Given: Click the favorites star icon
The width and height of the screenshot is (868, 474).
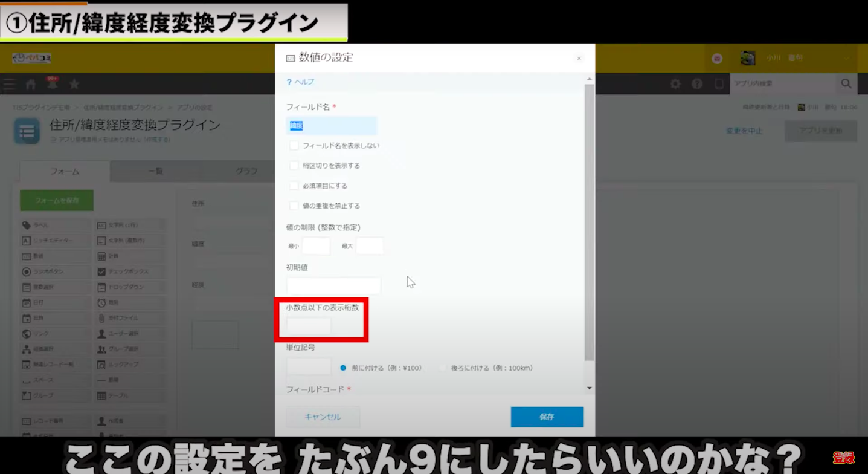Looking at the screenshot, I should tap(74, 84).
